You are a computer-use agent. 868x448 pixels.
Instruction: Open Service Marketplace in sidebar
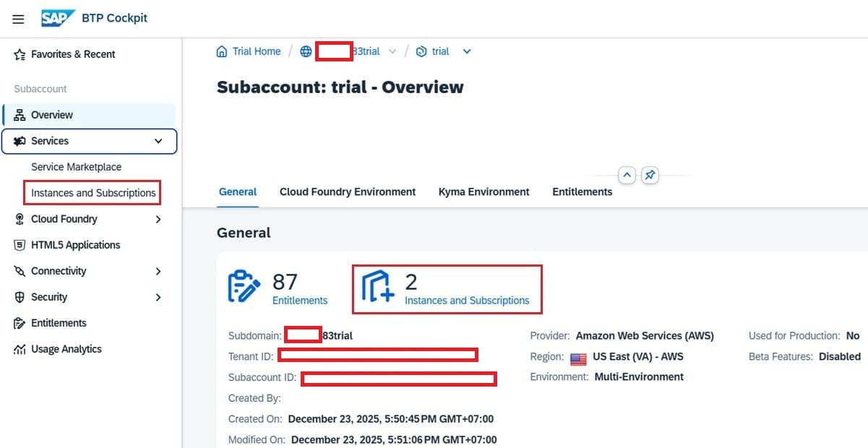pos(76,167)
